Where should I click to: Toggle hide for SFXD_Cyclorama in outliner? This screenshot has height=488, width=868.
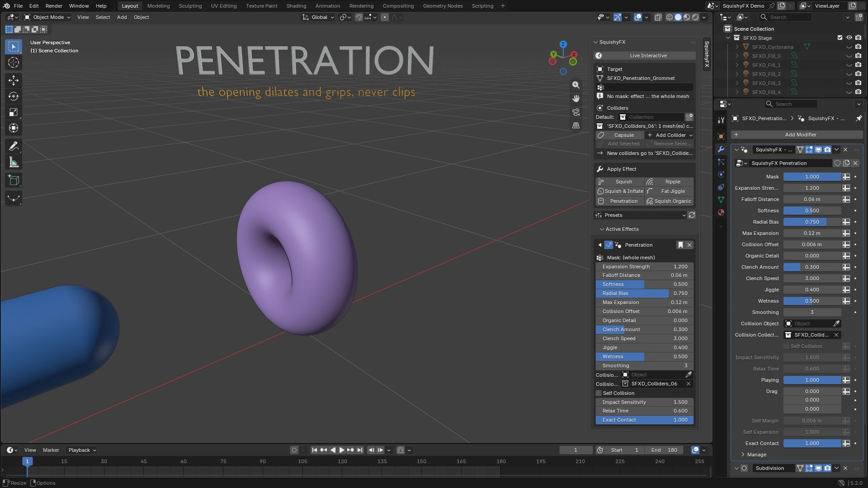click(x=849, y=47)
